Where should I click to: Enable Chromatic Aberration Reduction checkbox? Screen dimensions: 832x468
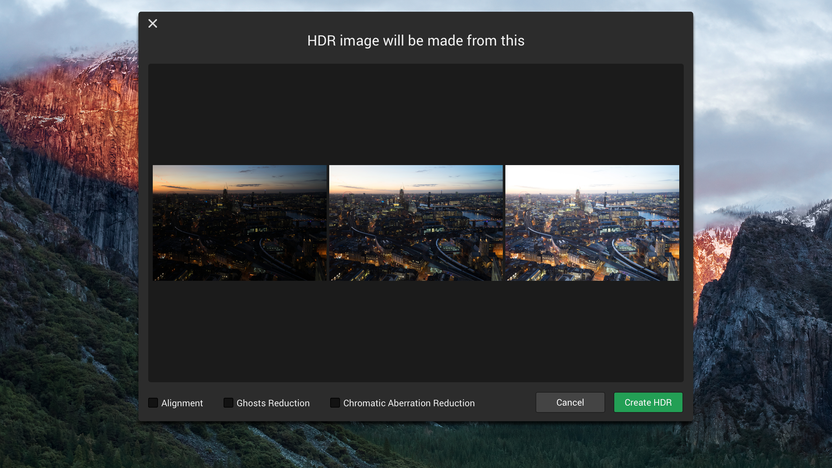click(335, 403)
